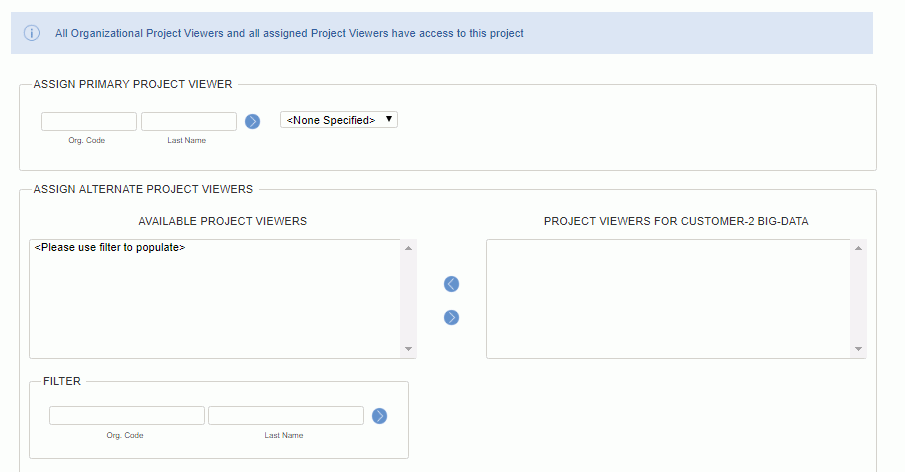Click the left arrow to remove project viewer
The height and width of the screenshot is (472, 905).
tap(451, 284)
